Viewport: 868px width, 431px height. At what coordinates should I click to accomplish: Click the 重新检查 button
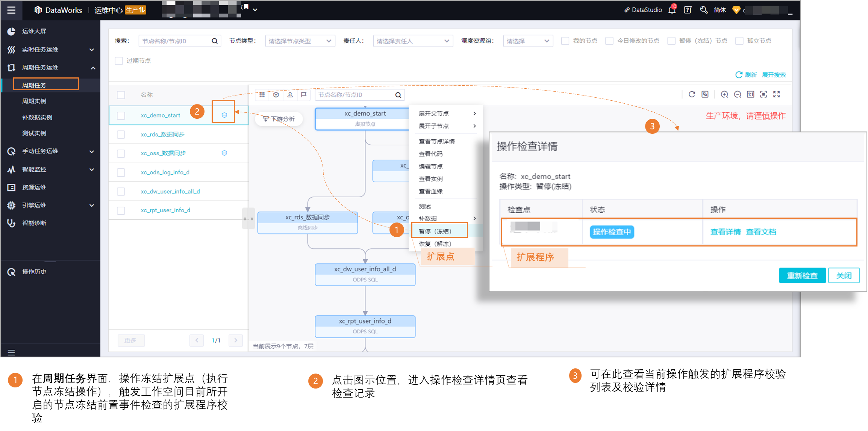[x=802, y=275]
